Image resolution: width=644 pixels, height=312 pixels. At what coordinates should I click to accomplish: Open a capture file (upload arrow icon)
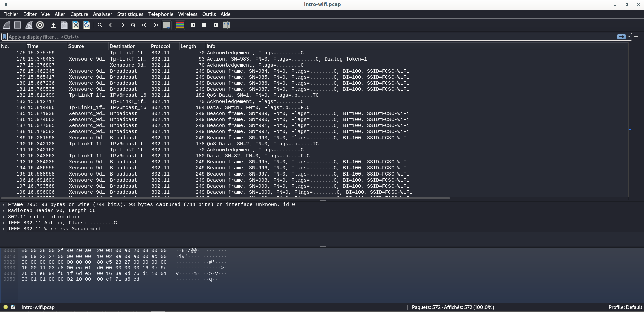(53, 25)
